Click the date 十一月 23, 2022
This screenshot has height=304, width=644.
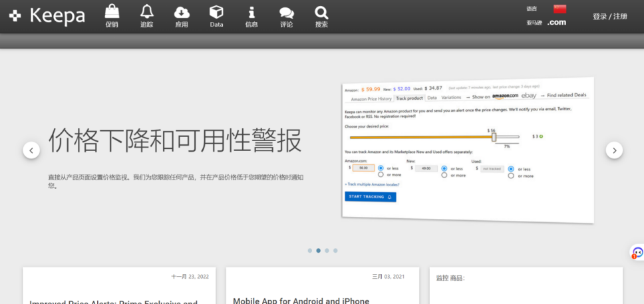click(x=190, y=277)
